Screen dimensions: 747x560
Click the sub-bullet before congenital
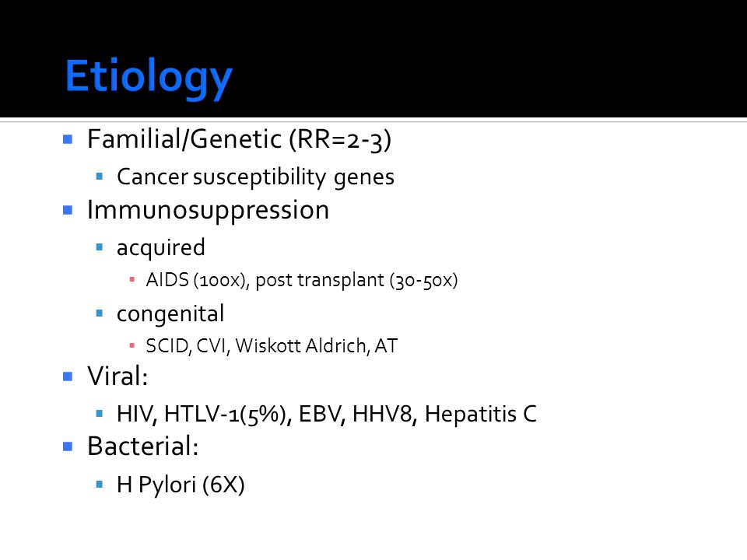(99, 313)
